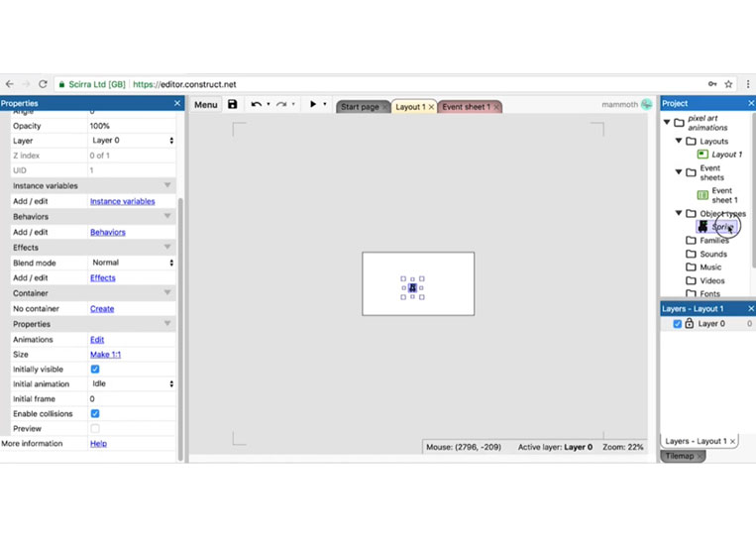
Task: Collapse the Event sheets folder
Action: click(x=679, y=171)
